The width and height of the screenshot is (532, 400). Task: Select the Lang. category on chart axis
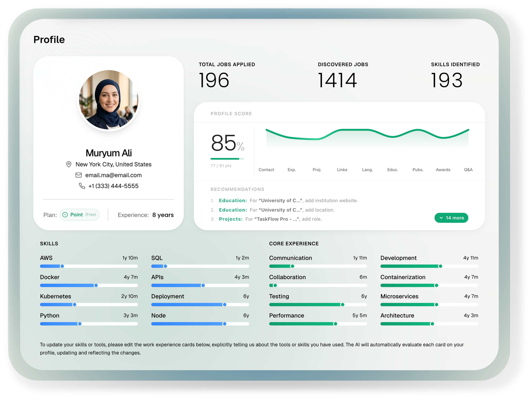[367, 170]
